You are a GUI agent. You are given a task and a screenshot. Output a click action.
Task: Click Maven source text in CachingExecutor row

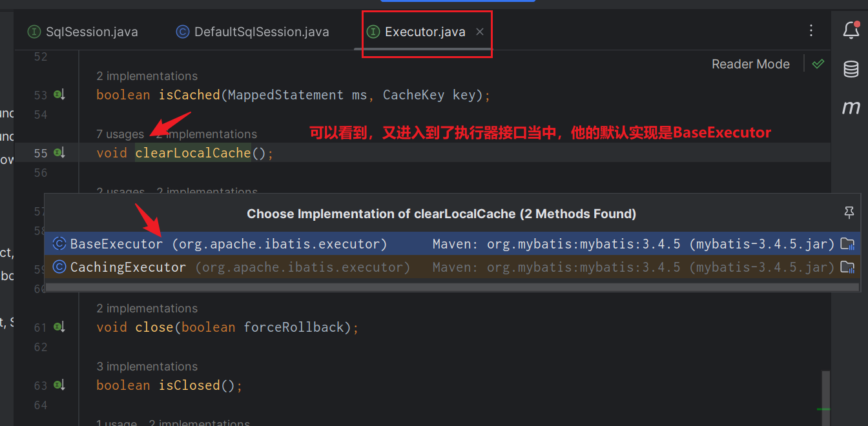click(634, 267)
